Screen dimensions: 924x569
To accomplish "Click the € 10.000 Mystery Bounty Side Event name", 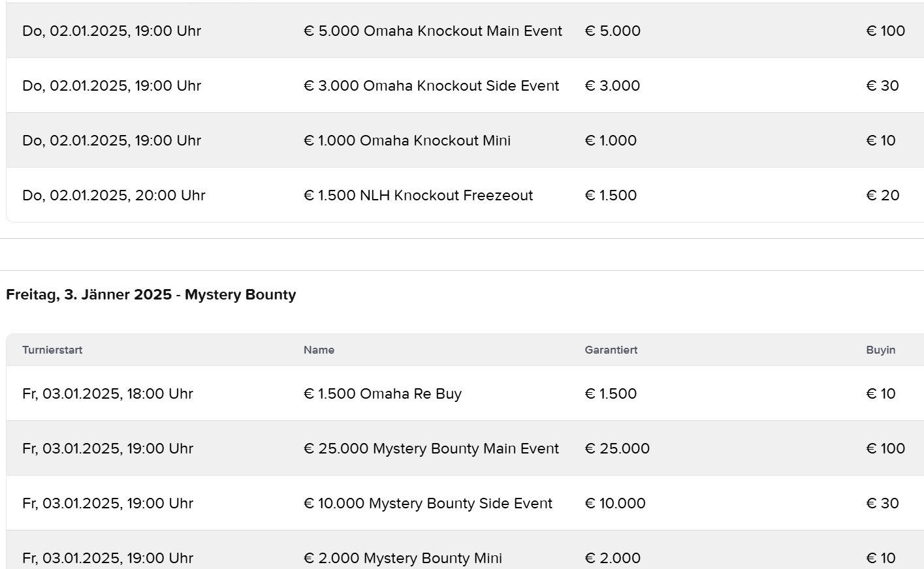I will click(428, 503).
